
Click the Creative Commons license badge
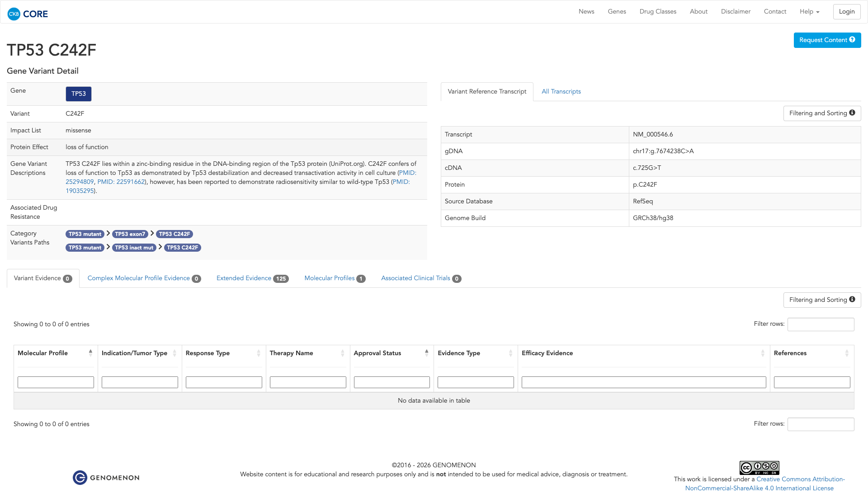tap(759, 468)
